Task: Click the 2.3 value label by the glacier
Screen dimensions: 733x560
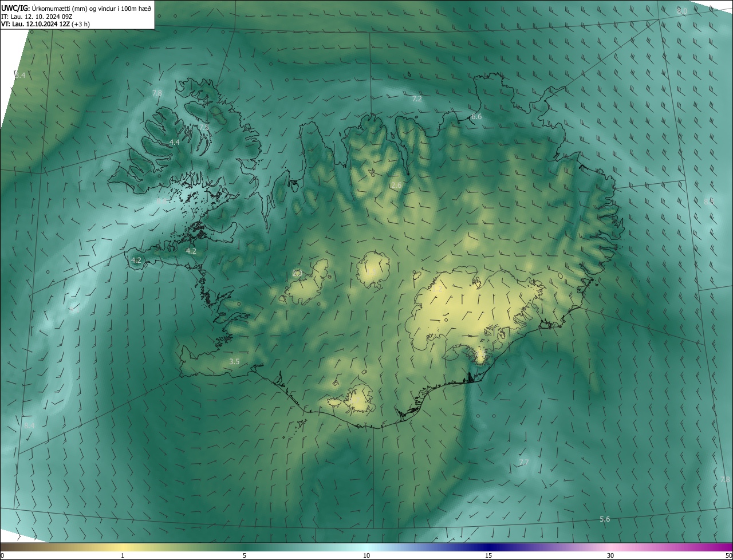Action: [297, 273]
